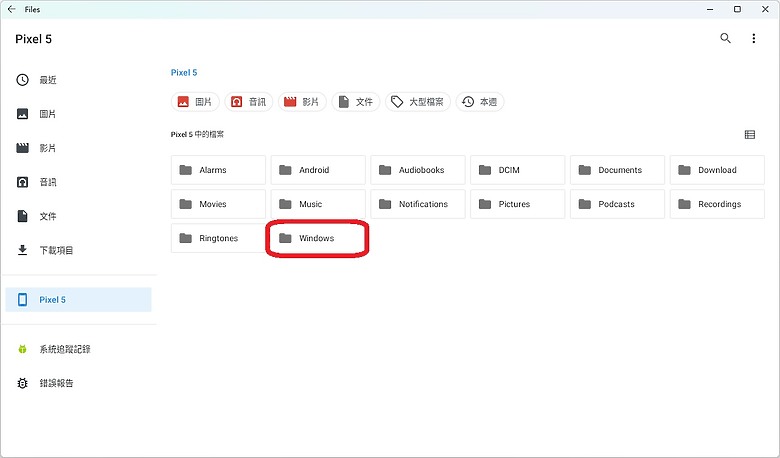Open the Movies folder

pos(218,204)
